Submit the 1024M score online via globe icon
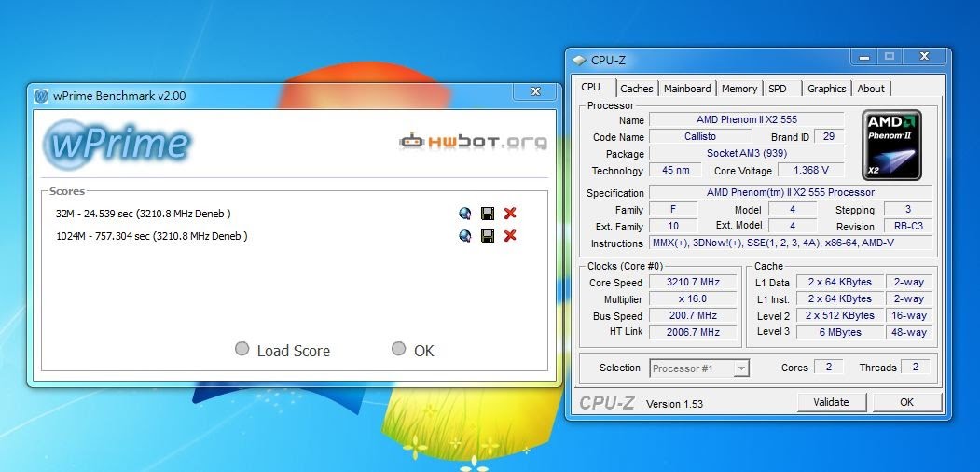 [465, 236]
